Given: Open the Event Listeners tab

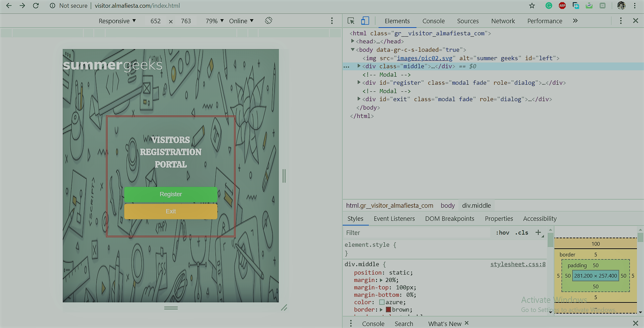Looking at the screenshot, I should (x=394, y=219).
